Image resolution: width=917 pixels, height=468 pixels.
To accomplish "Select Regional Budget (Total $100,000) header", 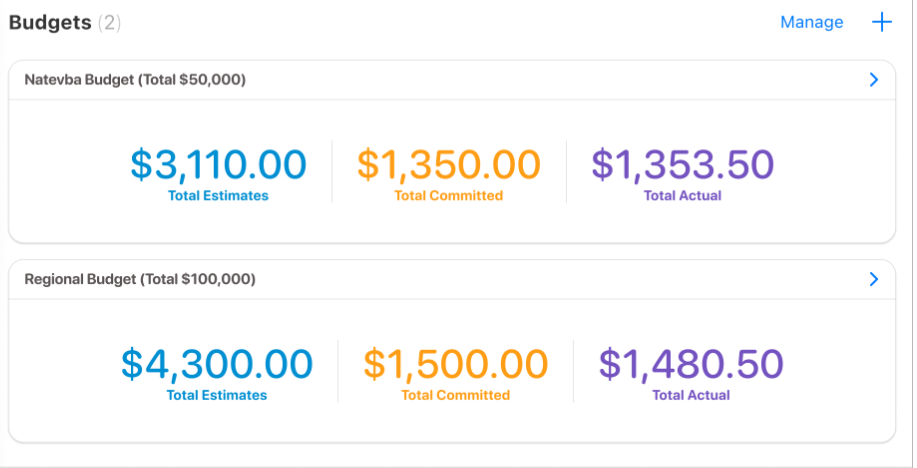I will tap(140, 279).
